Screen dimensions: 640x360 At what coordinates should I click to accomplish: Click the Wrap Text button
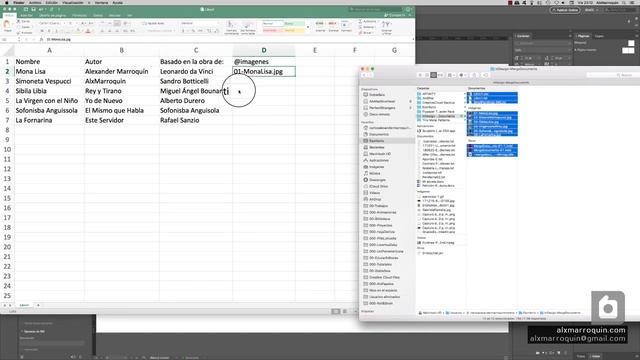pos(154,23)
